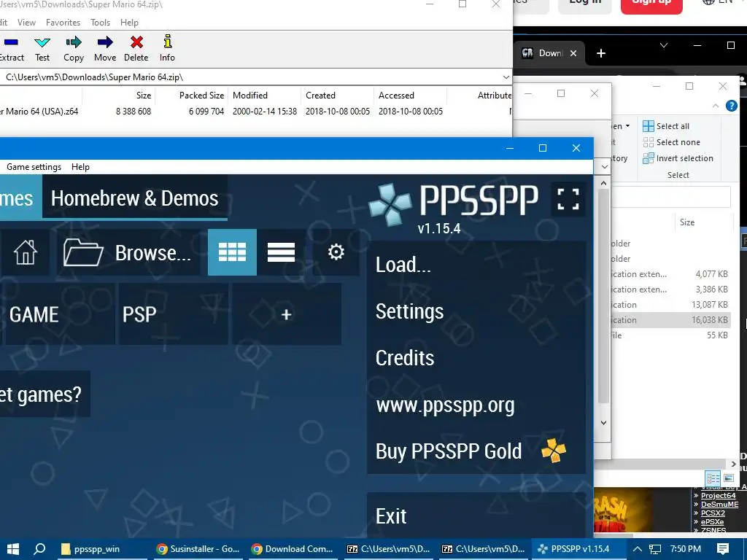Close the Downl browser tab
Viewport: 747px width, 560px height.
(573, 53)
